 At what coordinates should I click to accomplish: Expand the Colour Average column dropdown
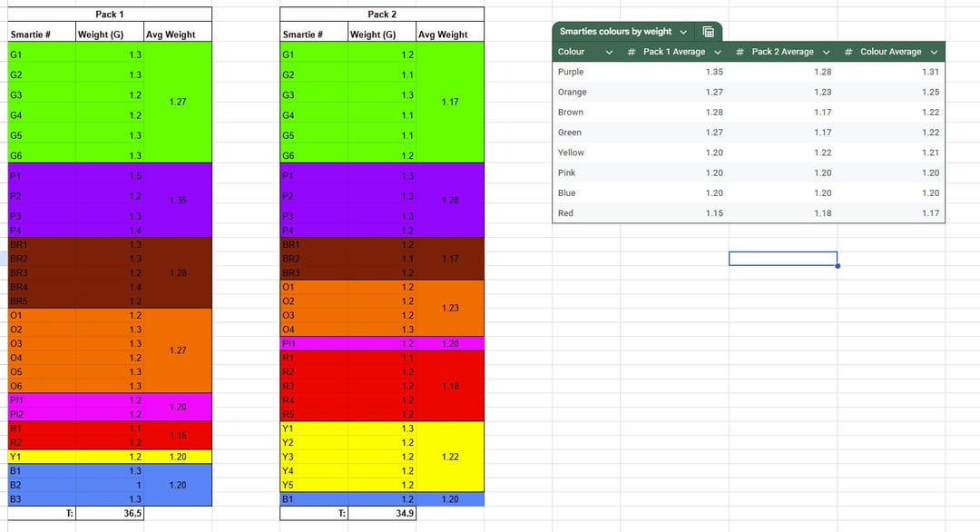[x=934, y=52]
